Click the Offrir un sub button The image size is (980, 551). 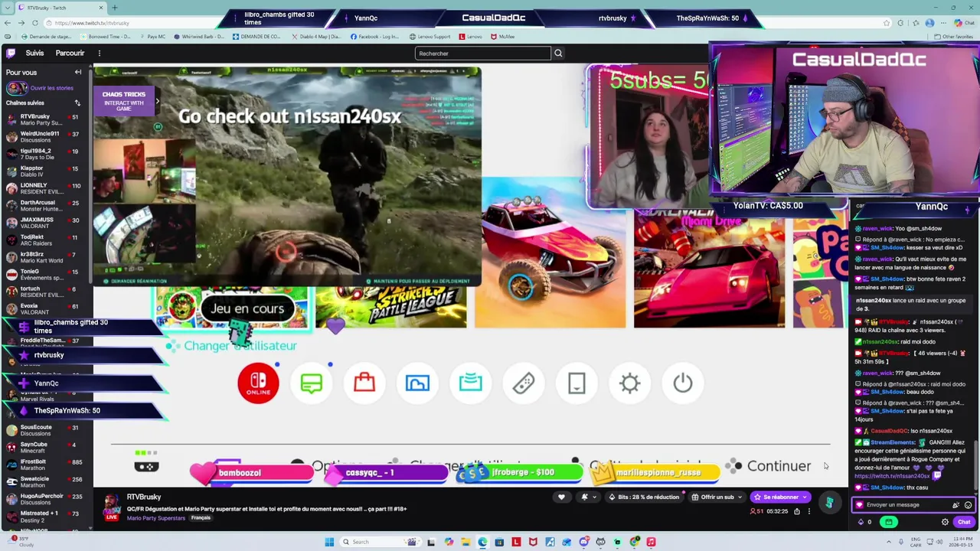pyautogui.click(x=717, y=497)
